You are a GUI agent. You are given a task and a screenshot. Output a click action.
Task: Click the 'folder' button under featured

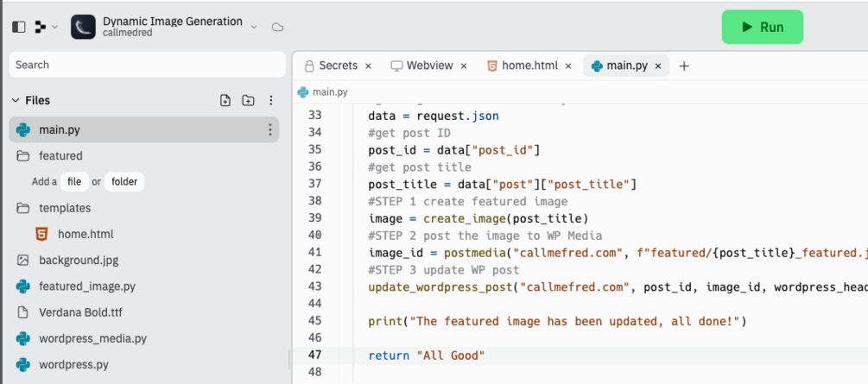(x=124, y=182)
